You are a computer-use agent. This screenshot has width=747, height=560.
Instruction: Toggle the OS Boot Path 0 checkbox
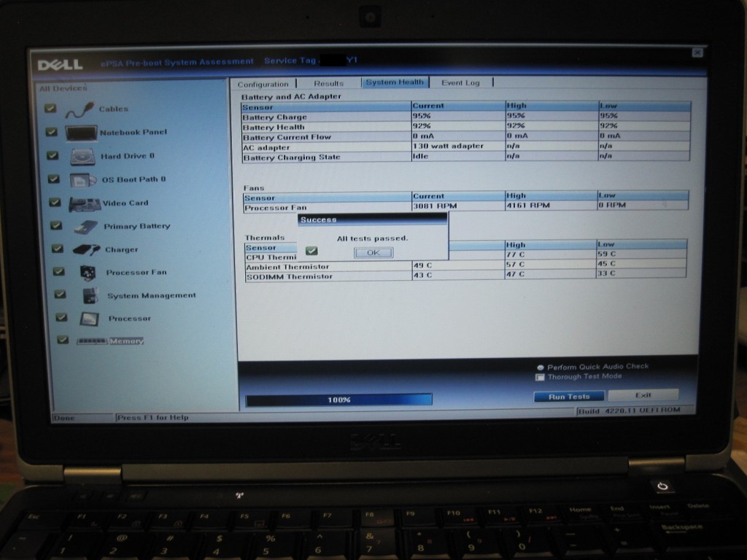tap(54, 179)
